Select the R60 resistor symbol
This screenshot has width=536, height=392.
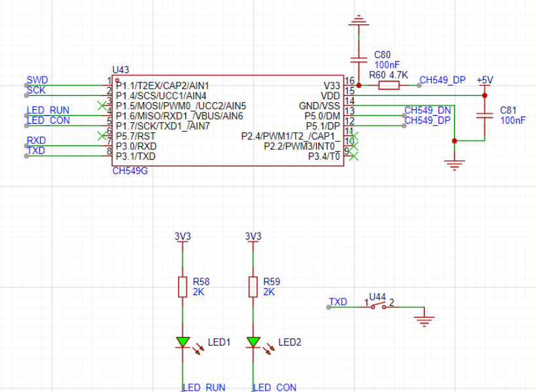coord(389,85)
